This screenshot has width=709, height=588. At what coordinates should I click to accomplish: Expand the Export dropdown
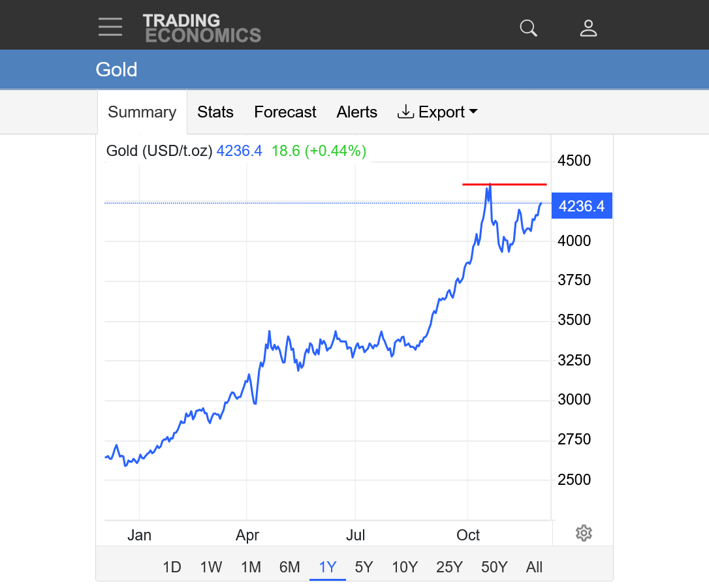click(x=437, y=112)
